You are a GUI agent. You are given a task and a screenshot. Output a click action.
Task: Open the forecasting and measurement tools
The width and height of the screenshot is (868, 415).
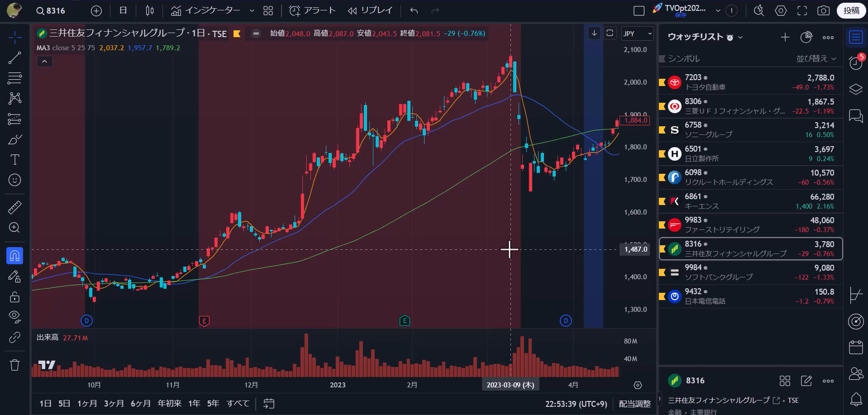[14, 119]
